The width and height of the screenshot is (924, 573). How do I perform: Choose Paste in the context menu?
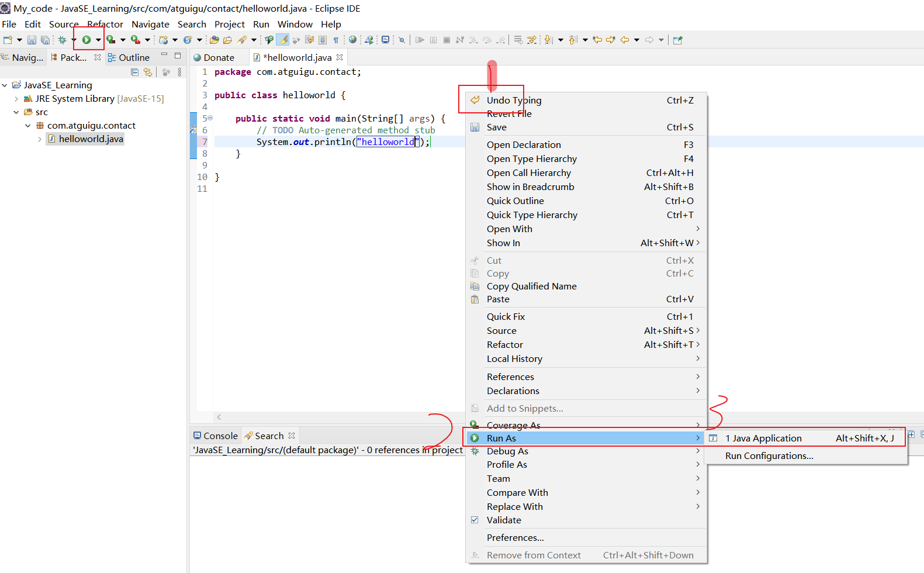[x=586, y=299]
